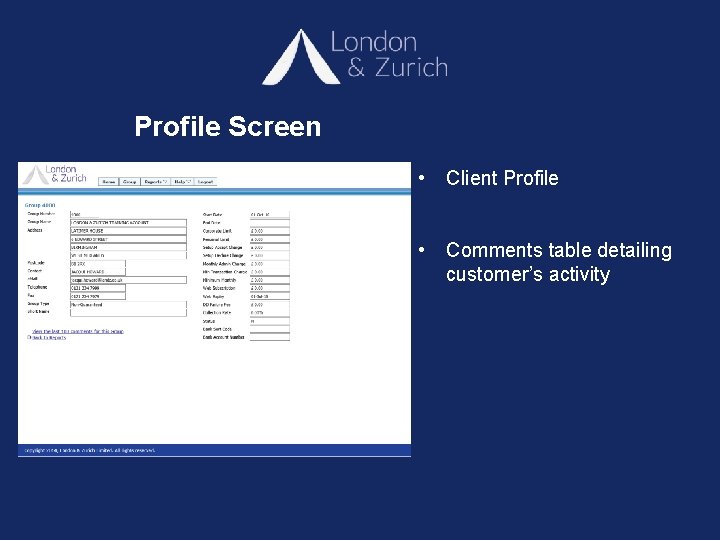Click the small London & Zurich logo in the web page
720x540 pixels.
(55, 174)
